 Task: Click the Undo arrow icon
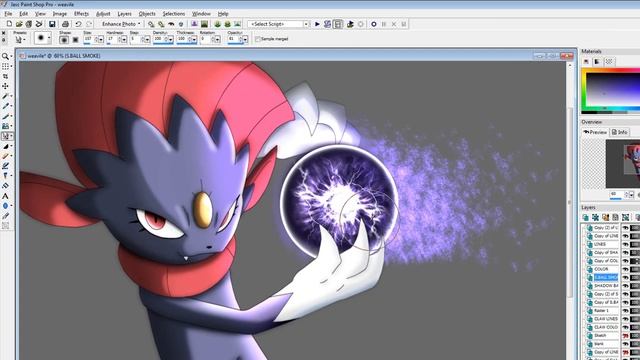click(x=78, y=24)
